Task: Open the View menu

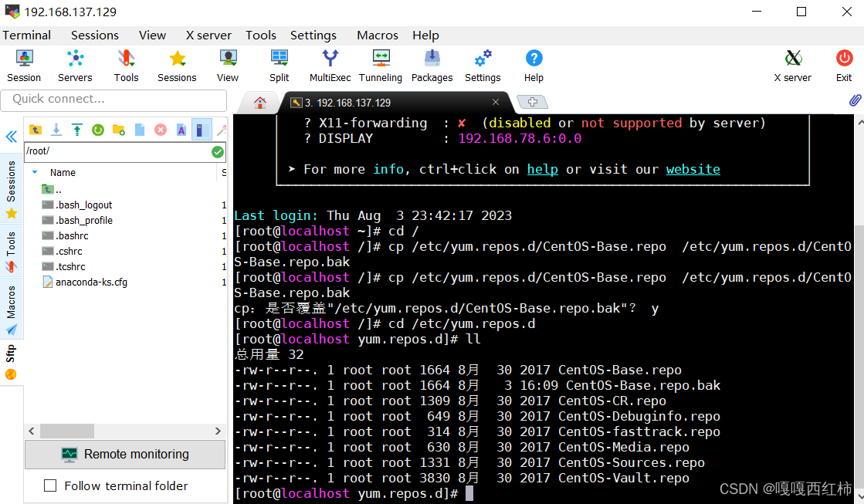Action: click(152, 36)
